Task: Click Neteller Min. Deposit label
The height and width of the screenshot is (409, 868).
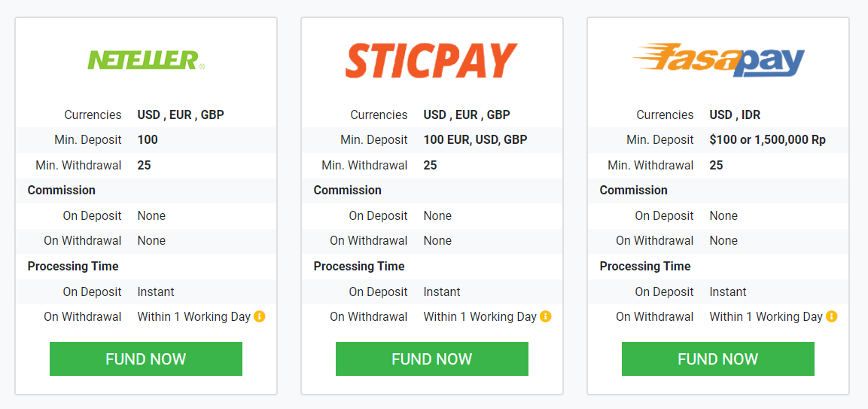Action: click(88, 139)
